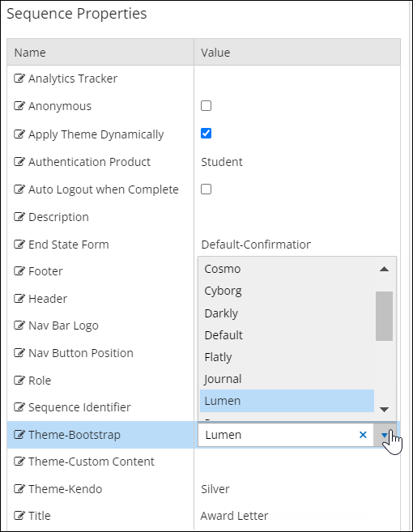Clear Lumen selection with the X button

point(363,435)
